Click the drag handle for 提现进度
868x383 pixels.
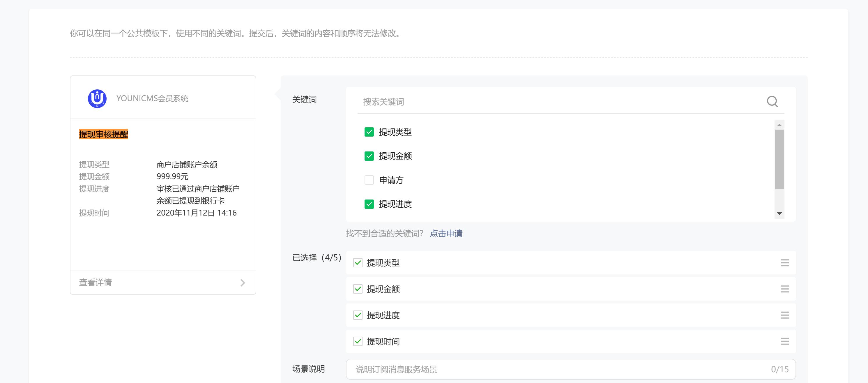tap(785, 315)
